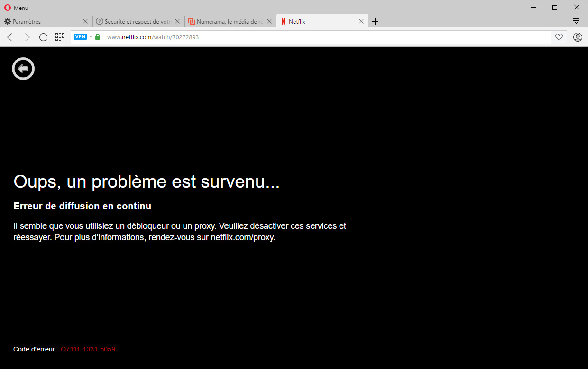Click the red error code O7111-1331-5059
Screen dimensions: 588x369
coord(88,349)
